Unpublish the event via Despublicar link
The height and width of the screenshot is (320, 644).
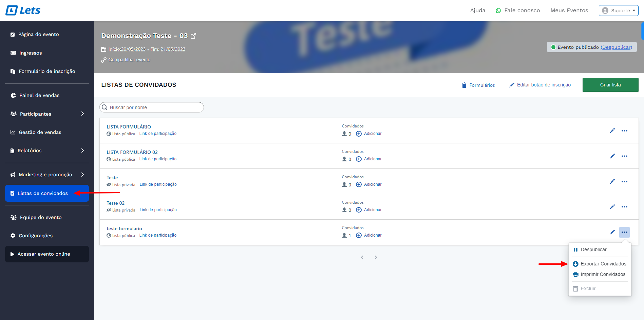point(616,47)
